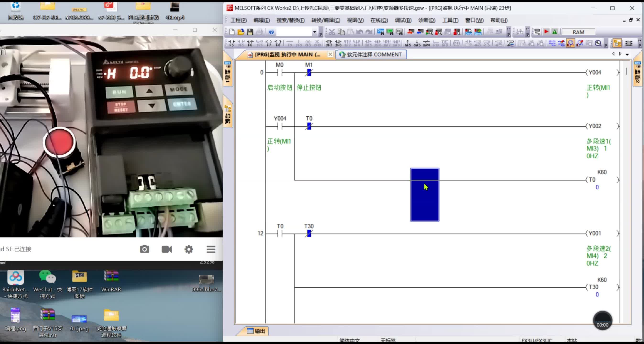Image resolution: width=644 pixels, height=344 pixels.
Task: Open the 编辑(E) menu
Action: point(262,20)
